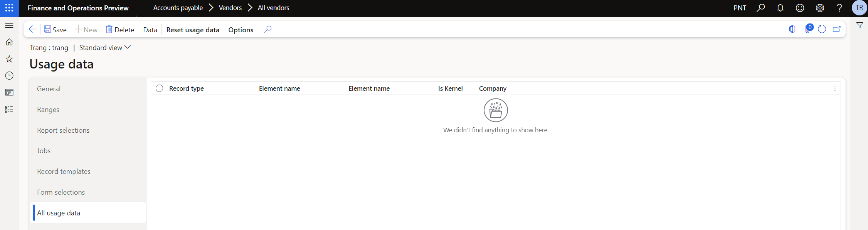This screenshot has height=230, width=868.
Task: Go back using the arrow button
Action: [32, 30]
